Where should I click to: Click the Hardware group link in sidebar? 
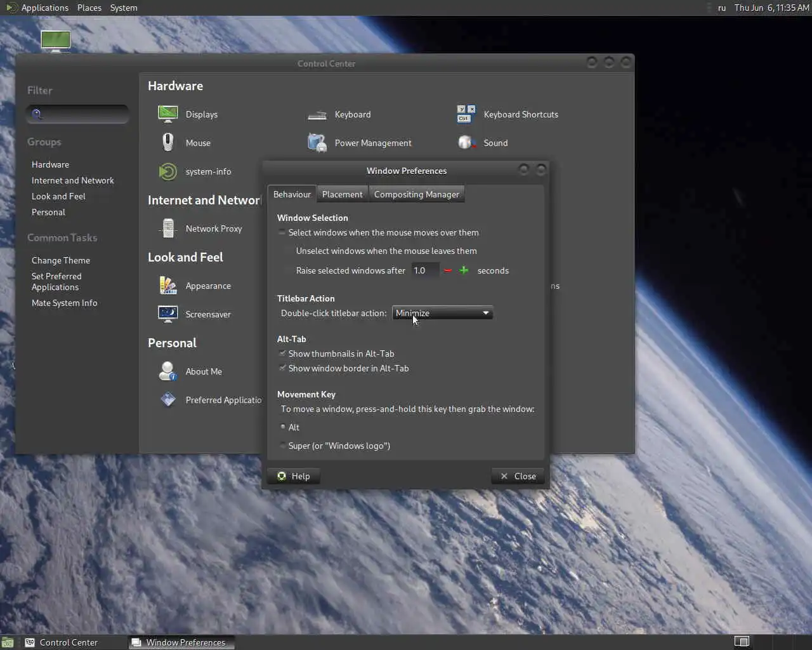click(50, 164)
